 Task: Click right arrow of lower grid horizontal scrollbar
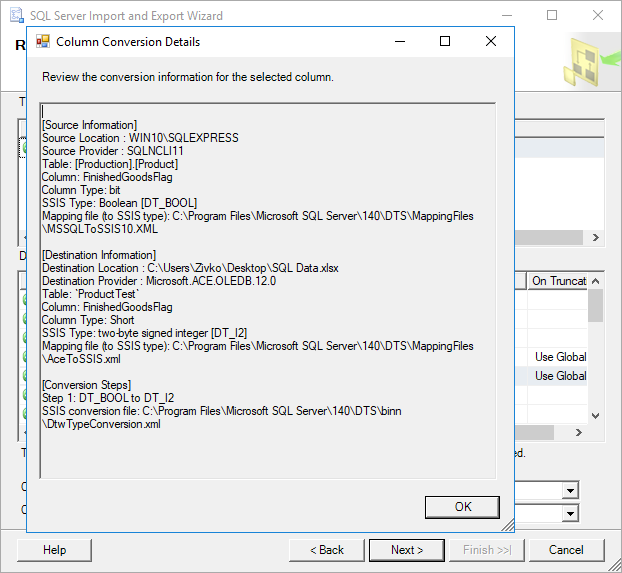pyautogui.click(x=579, y=433)
